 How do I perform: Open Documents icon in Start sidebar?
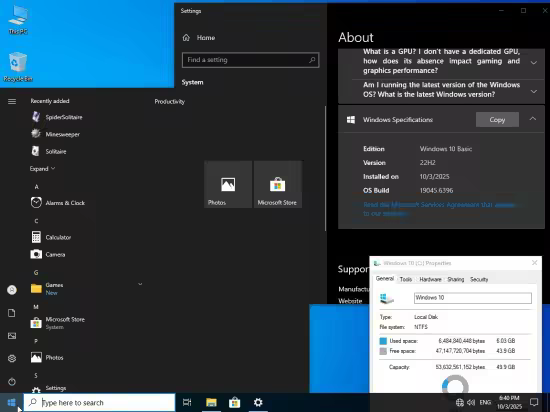point(12,313)
